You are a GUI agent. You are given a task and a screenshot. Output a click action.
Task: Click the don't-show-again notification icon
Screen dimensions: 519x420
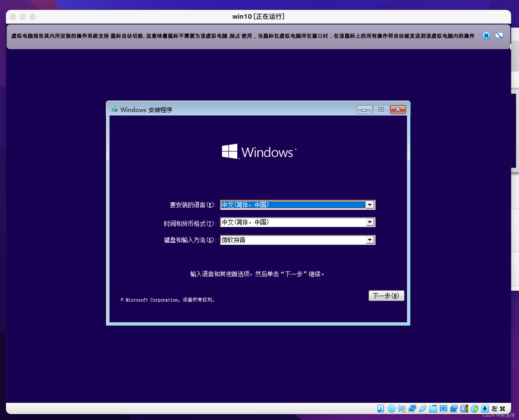coord(499,36)
